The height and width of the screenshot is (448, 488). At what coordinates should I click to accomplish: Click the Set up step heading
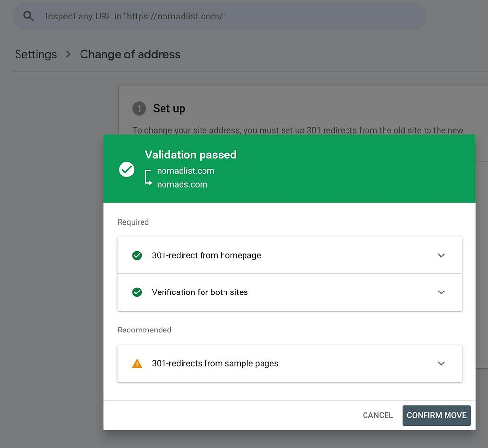tap(169, 108)
